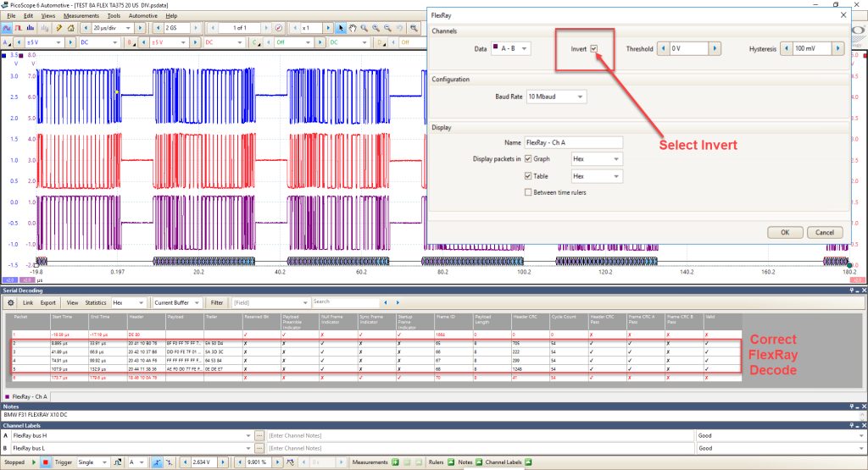Open the Current Buffer dropdown
Viewport: 868px width, 470px height.
(176, 302)
